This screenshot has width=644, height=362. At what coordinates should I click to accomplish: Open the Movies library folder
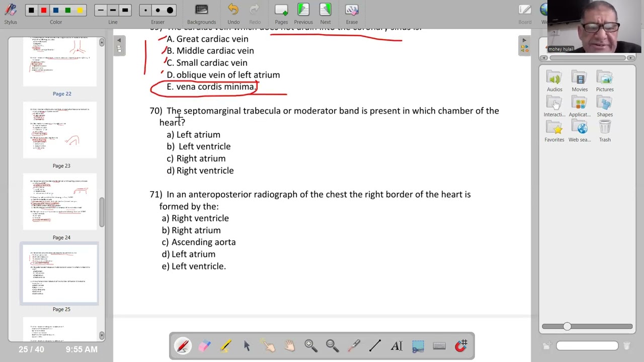click(580, 81)
